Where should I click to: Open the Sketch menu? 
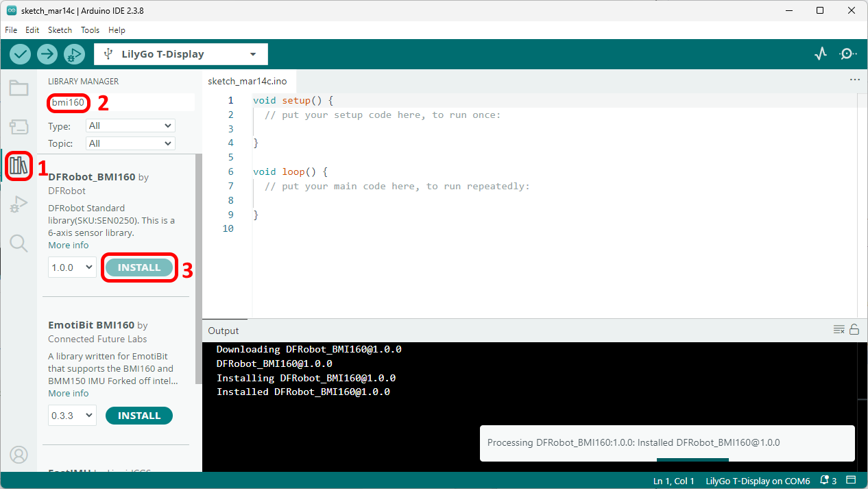pyautogui.click(x=60, y=30)
